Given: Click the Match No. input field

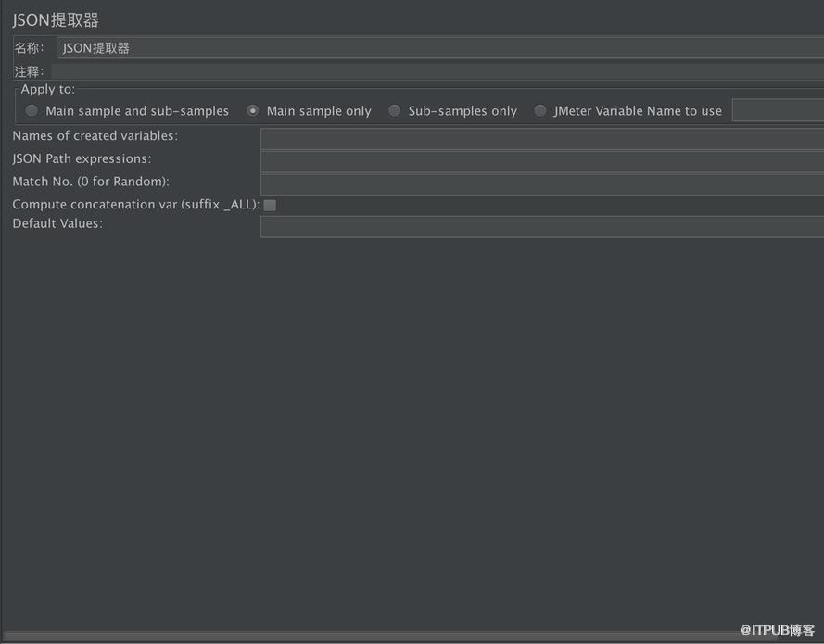Looking at the screenshot, I should [542, 185].
